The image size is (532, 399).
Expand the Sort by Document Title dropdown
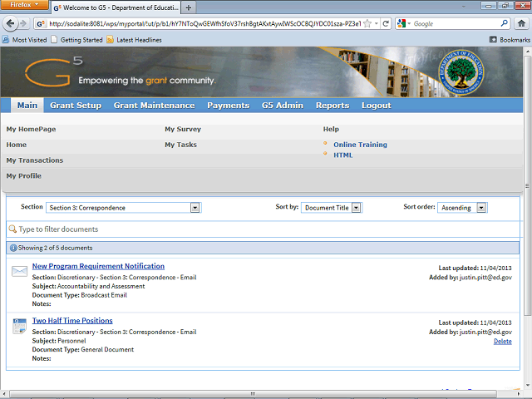point(356,207)
